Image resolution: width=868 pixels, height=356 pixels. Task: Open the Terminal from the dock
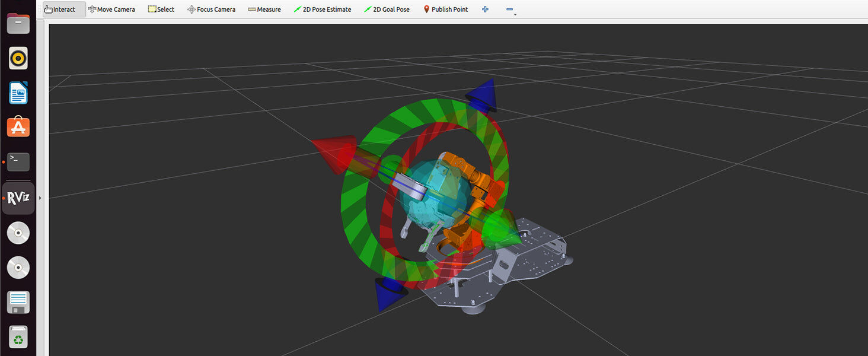coord(18,161)
